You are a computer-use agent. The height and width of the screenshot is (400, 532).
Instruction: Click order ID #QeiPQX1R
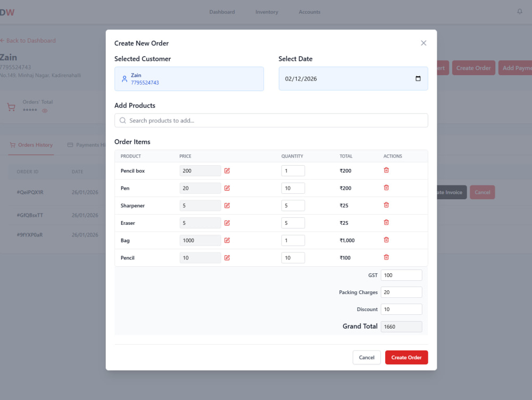coord(30,192)
